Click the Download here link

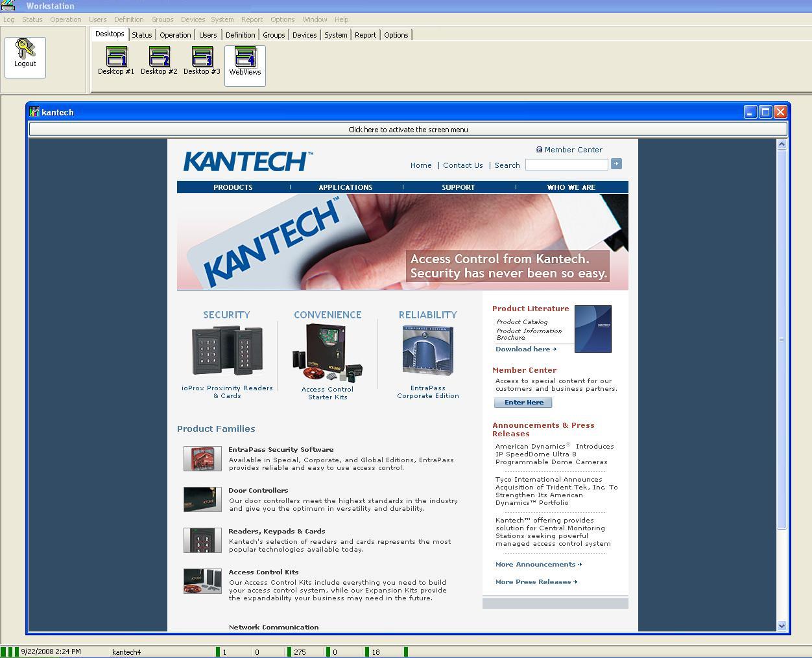coord(526,349)
